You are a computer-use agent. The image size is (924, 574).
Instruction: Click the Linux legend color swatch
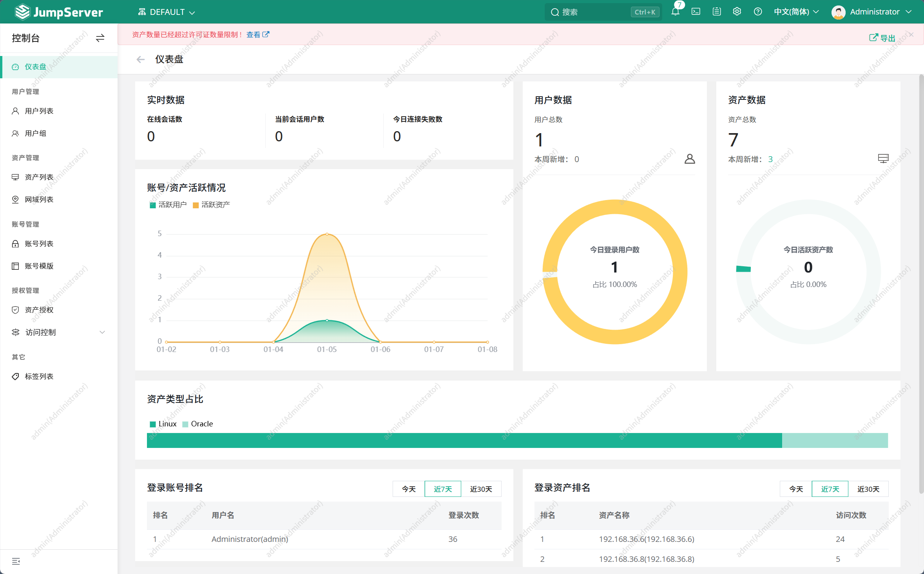pos(153,424)
